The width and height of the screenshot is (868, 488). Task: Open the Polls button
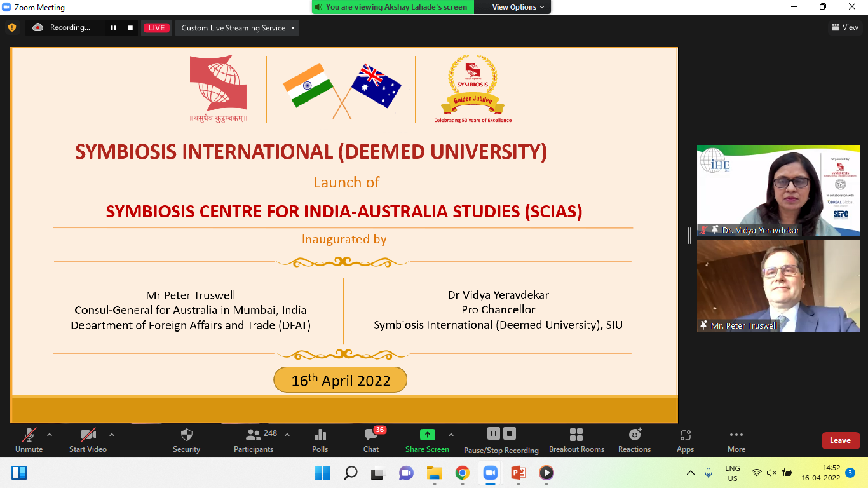[x=320, y=440]
